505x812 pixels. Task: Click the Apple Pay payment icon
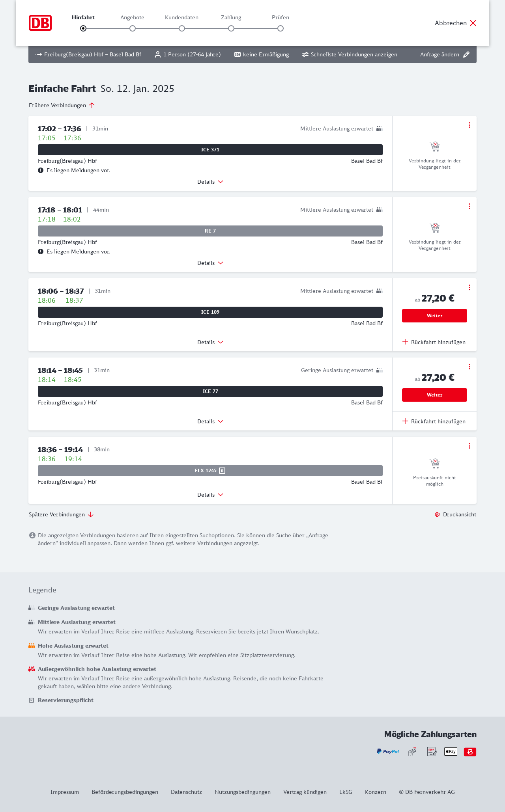click(451, 752)
